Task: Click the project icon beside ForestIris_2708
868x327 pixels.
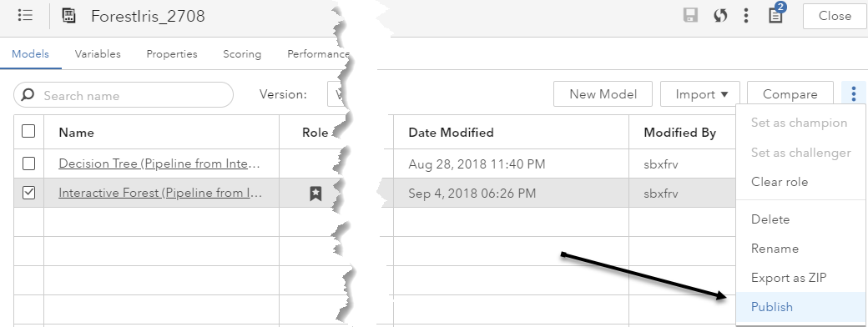Action: pyautogui.click(x=68, y=16)
